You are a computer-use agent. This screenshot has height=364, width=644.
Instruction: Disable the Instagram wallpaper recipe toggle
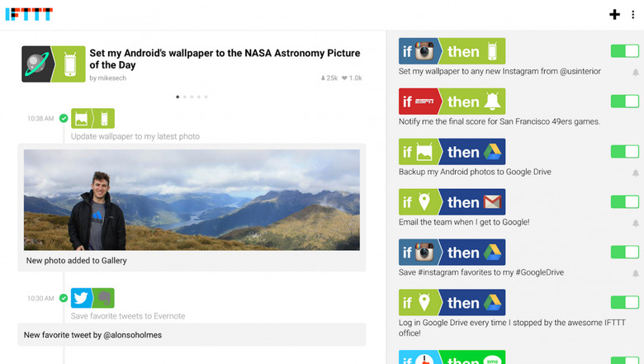pyautogui.click(x=625, y=51)
